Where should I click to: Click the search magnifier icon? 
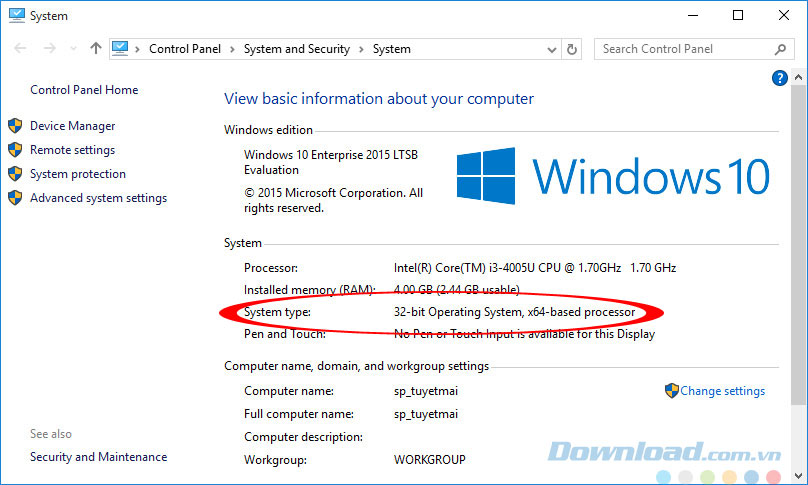pyautogui.click(x=781, y=48)
